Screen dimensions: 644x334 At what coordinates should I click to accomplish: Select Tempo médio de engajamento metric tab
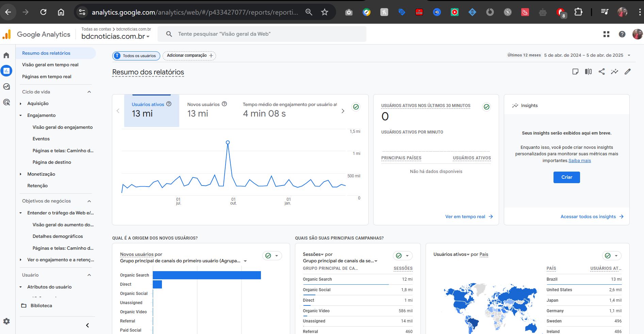click(x=290, y=111)
